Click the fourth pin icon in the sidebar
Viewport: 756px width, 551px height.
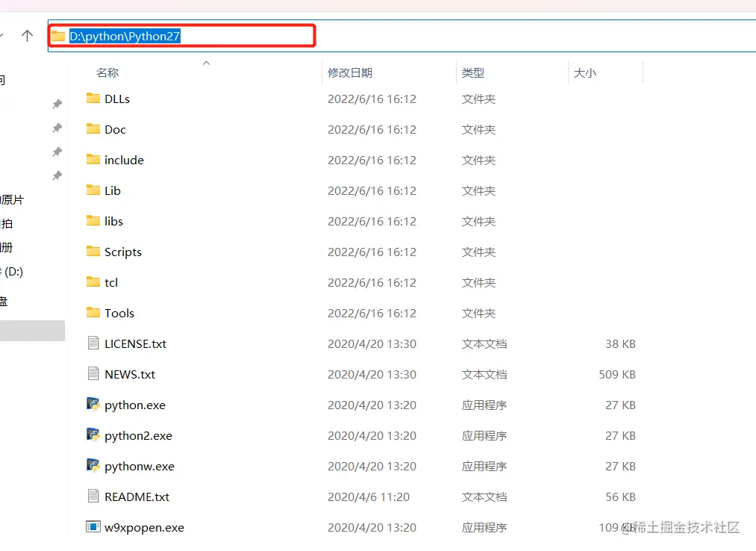click(57, 175)
